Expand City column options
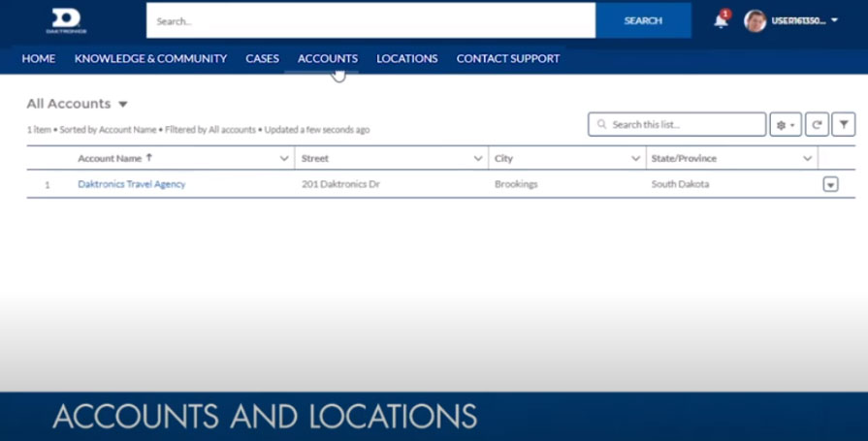 (636, 158)
